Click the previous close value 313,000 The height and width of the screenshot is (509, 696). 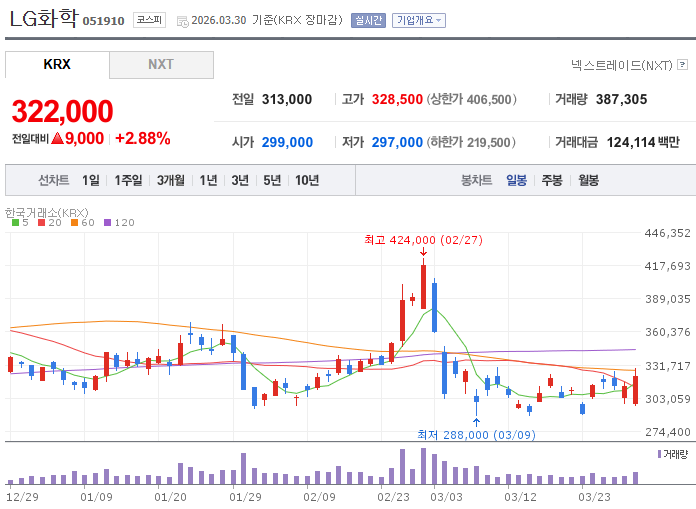point(287,99)
